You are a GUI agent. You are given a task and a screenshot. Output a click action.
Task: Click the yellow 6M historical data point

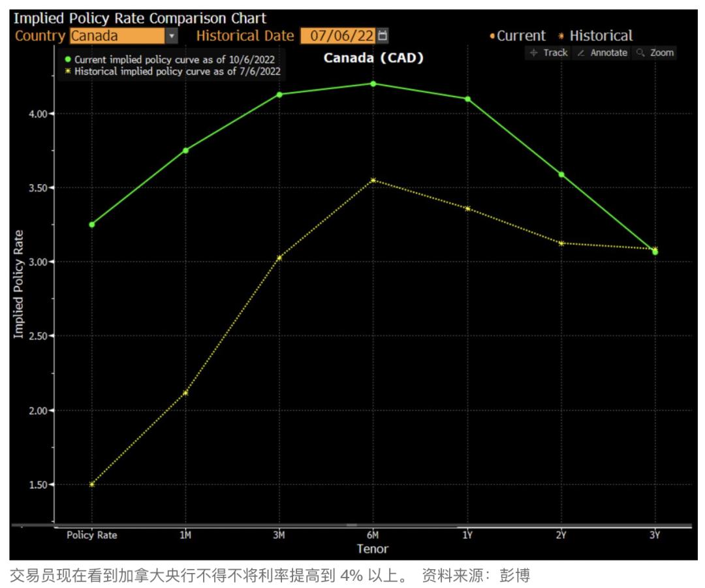pos(373,180)
